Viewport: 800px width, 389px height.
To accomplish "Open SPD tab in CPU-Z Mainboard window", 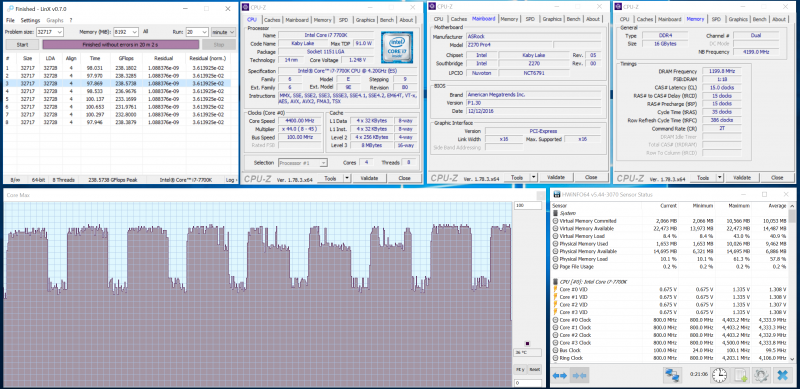I will 530,19.
